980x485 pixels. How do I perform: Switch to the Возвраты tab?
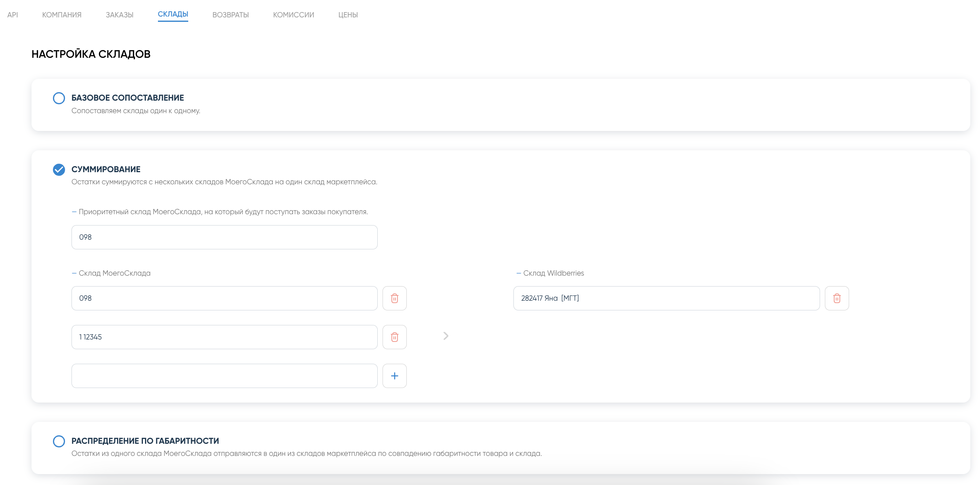tap(230, 15)
